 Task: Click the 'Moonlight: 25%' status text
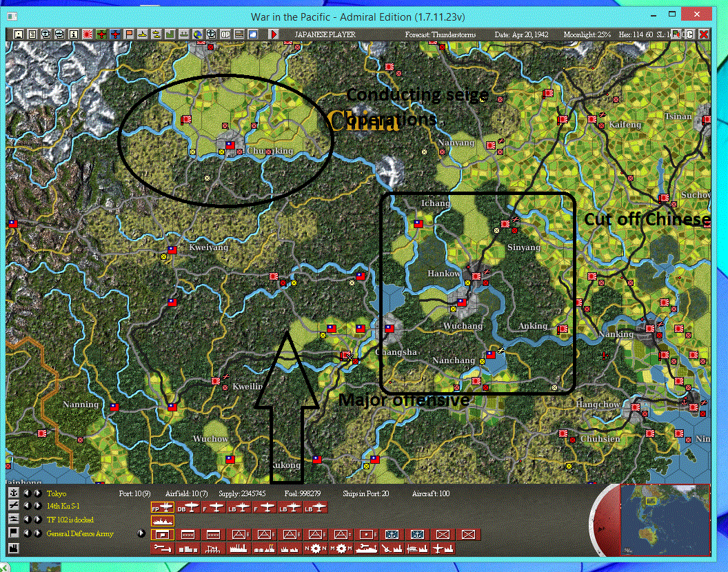point(587,34)
